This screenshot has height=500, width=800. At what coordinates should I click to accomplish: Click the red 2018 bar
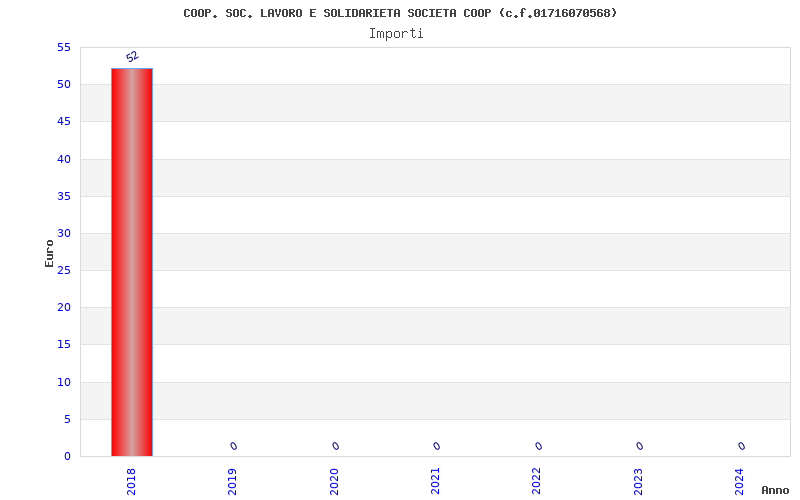pos(132,262)
